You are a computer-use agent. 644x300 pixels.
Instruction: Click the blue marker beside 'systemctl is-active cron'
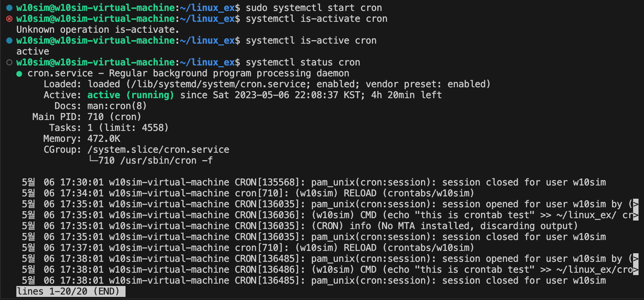click(9, 41)
